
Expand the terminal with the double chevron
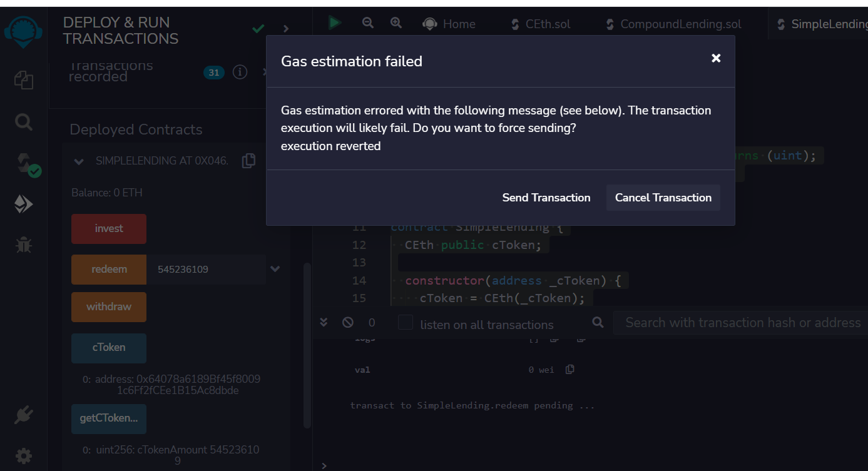324,322
